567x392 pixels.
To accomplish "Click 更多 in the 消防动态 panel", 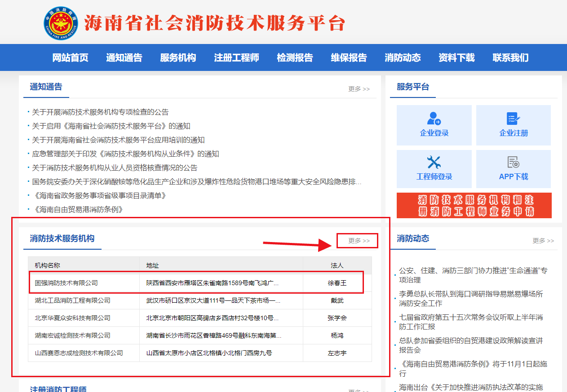I will pos(544,241).
